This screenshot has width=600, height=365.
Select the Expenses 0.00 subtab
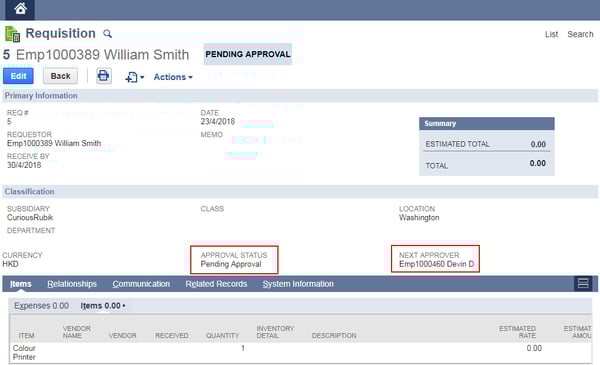pyautogui.click(x=41, y=306)
